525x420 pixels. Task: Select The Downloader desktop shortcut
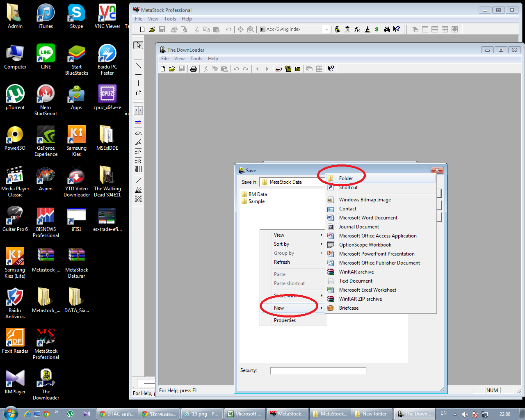46,384
